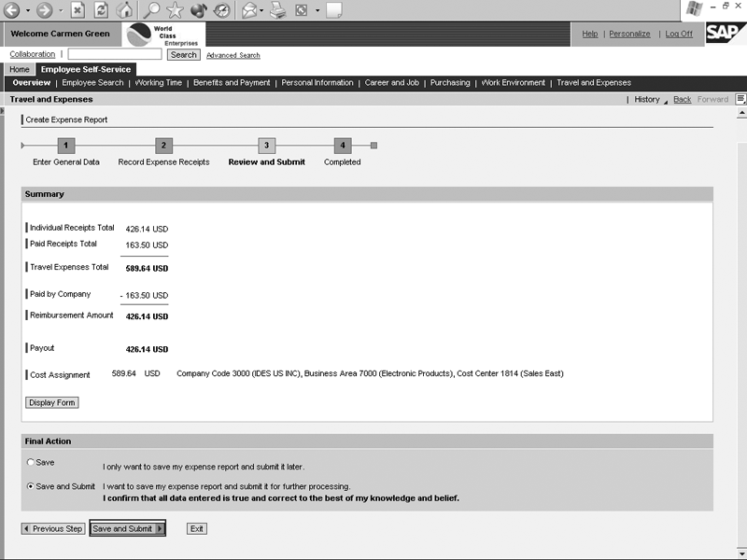Viewport: 747px width, 560px height.
Task: Go to roadmap step 2 Record Expense Receipts
Action: point(163,146)
